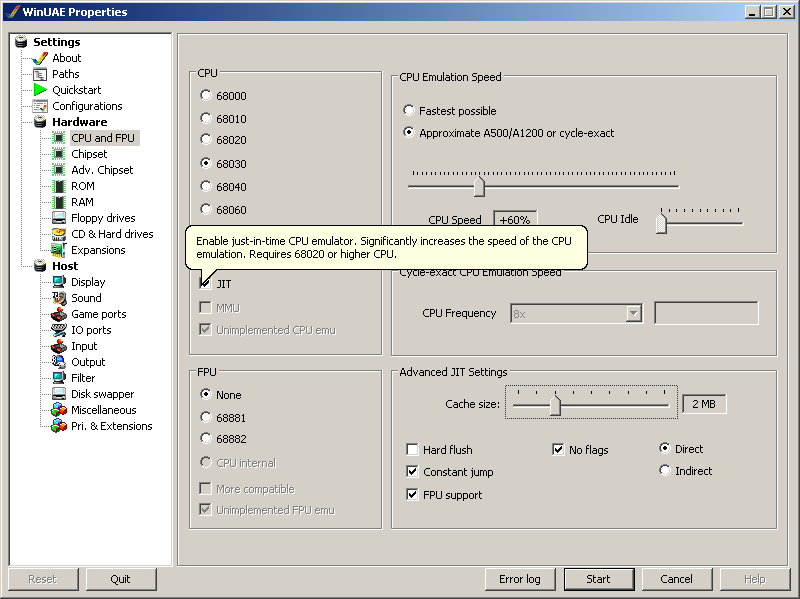Screen dimensions: 800x599
Task: Click the Cancel button
Action: click(677, 579)
